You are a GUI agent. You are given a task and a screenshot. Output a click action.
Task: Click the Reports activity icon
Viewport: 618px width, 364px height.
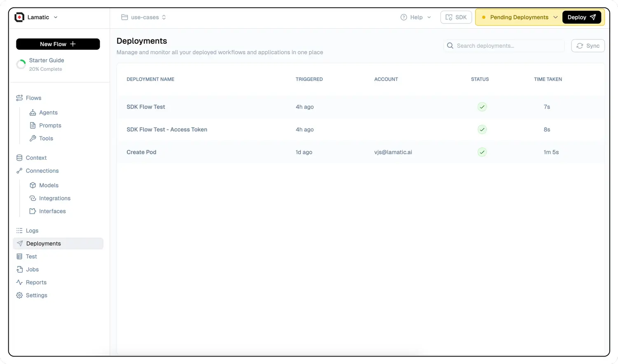click(x=19, y=282)
